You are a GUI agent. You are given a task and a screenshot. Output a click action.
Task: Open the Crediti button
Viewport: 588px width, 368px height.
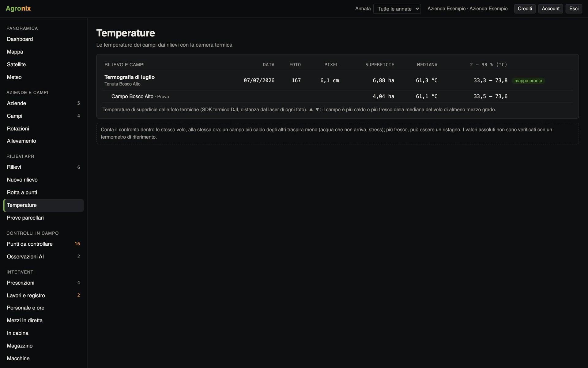click(x=525, y=9)
